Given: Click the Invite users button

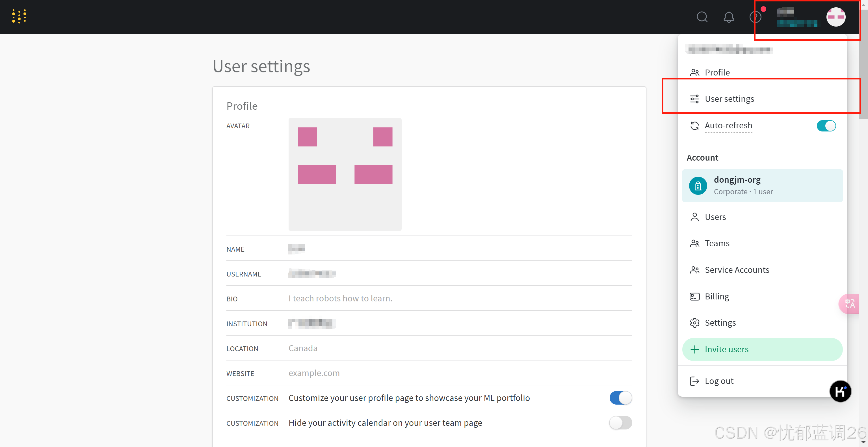Looking at the screenshot, I should tap(762, 349).
